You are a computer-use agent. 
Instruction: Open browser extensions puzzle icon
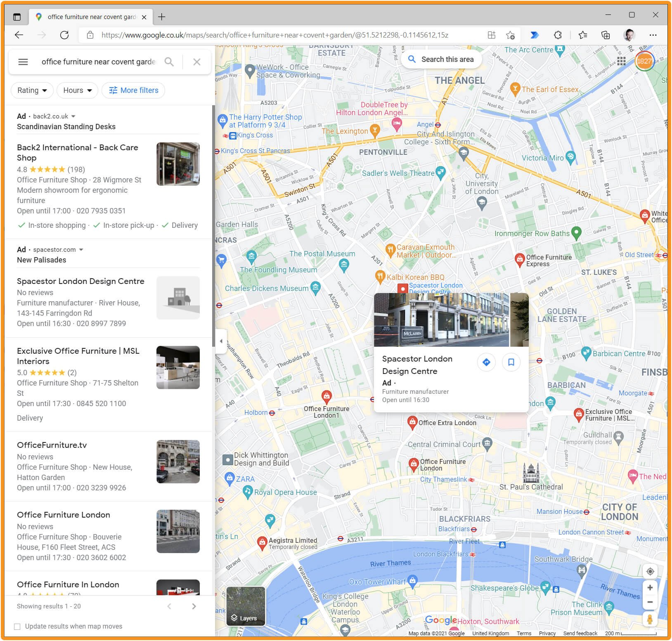tap(558, 35)
